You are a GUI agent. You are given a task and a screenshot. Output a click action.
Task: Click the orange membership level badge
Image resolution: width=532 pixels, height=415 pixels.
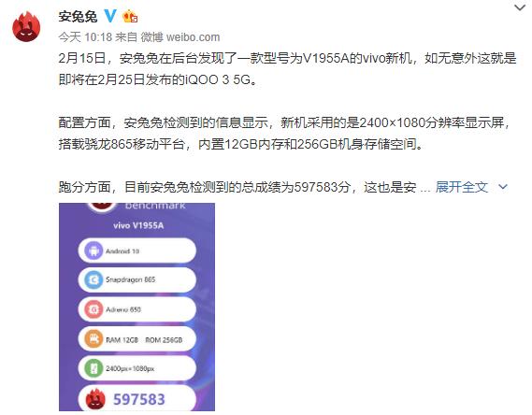tap(130, 16)
